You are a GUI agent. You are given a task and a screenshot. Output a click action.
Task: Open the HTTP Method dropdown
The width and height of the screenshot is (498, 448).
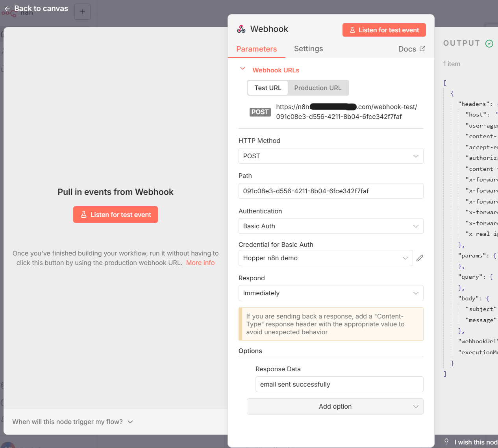point(331,156)
